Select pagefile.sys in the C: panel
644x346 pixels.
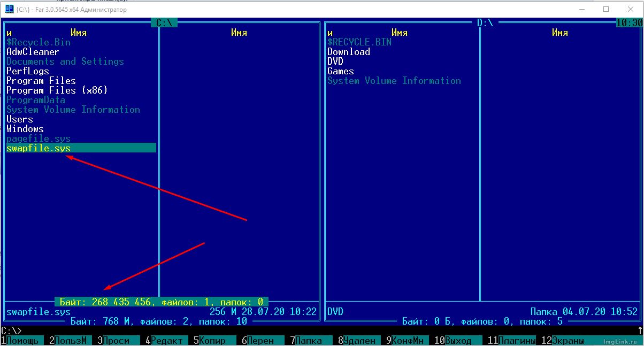[x=39, y=139]
